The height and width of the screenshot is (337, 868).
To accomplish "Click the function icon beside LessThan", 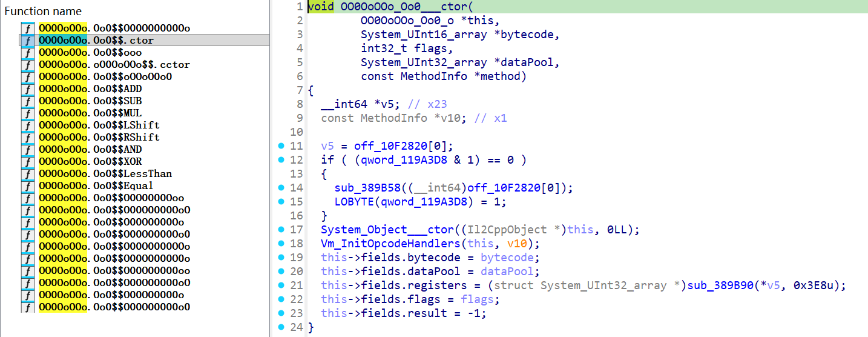I will point(27,174).
